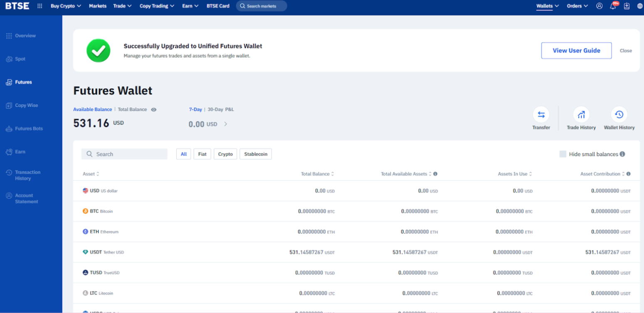Click the language globe icon
Screen dimensions: 644x313
(639, 6)
